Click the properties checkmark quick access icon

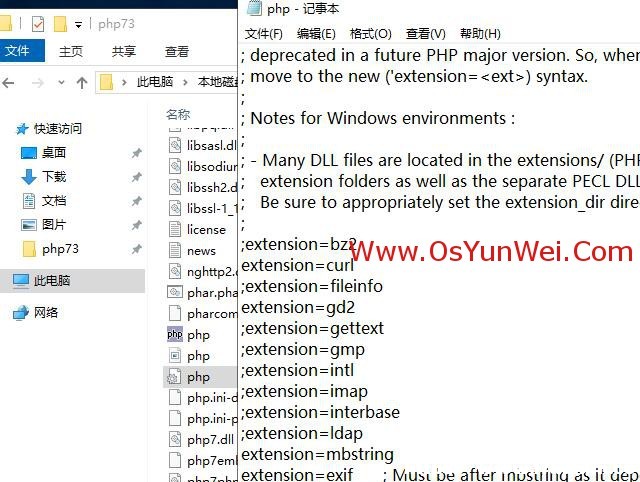pos(38,24)
